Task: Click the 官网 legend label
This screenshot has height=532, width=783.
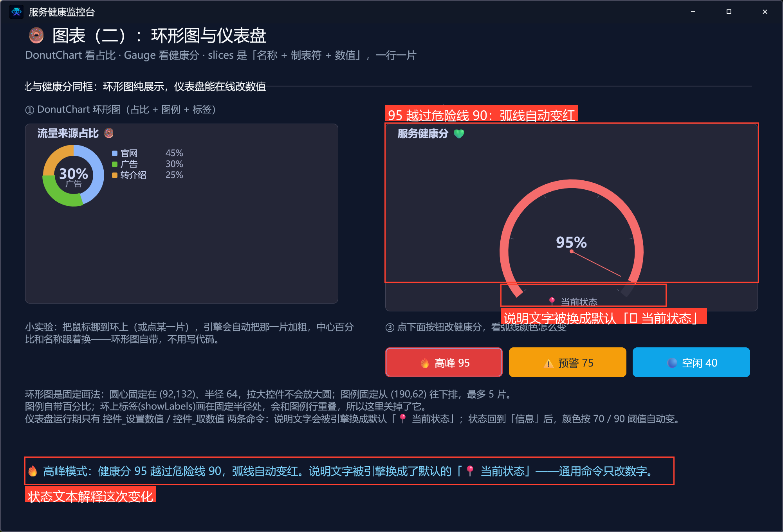Action: tap(129, 153)
